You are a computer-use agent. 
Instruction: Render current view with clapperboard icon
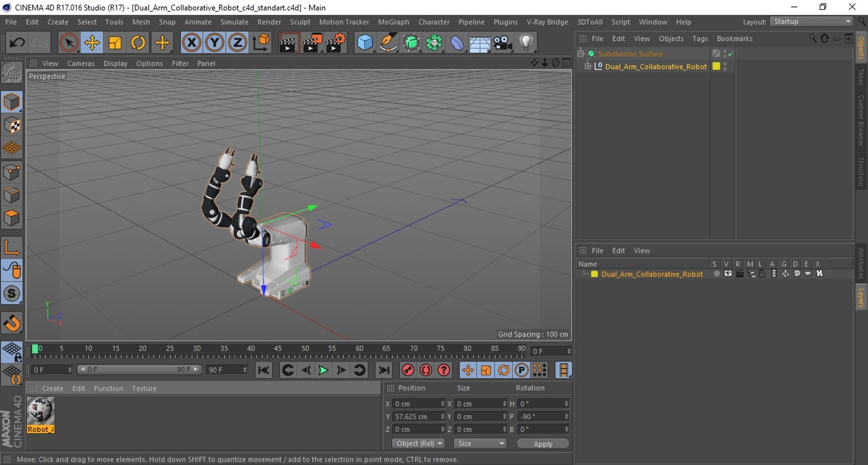(288, 43)
